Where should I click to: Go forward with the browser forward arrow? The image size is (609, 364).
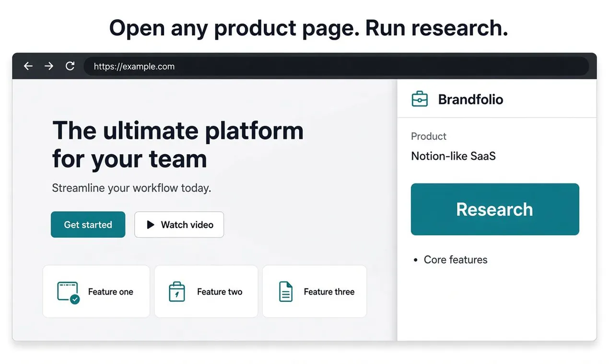(49, 66)
